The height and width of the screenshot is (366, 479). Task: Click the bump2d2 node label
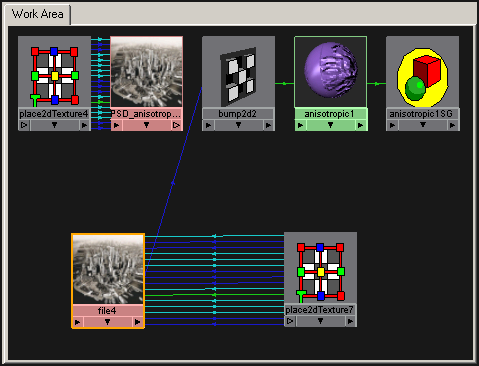pos(238,114)
